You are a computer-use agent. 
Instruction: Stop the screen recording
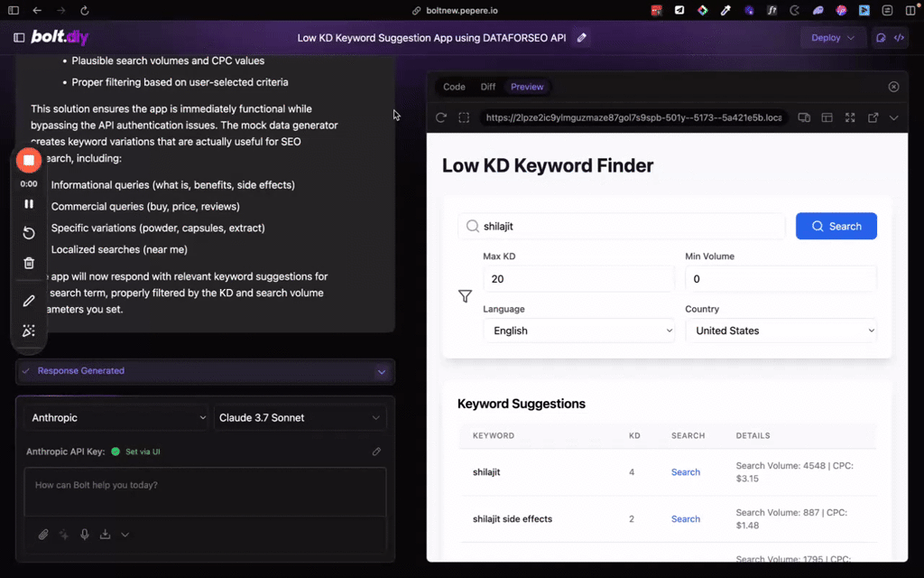[28, 161]
